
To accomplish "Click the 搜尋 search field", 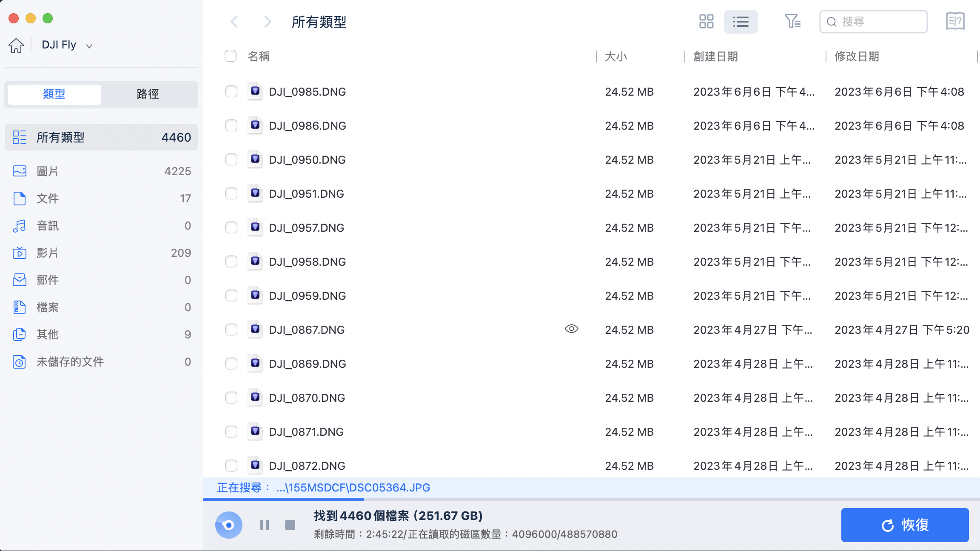I will [x=874, y=22].
